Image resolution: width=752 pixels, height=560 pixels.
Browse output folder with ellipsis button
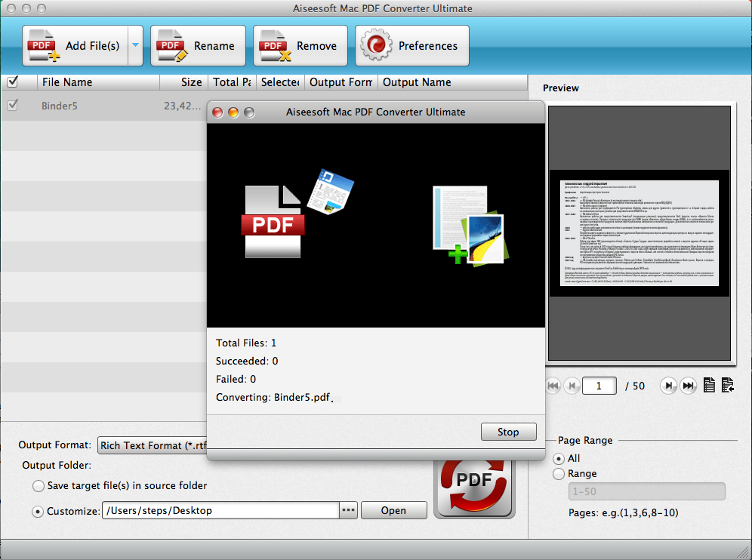[x=347, y=510]
